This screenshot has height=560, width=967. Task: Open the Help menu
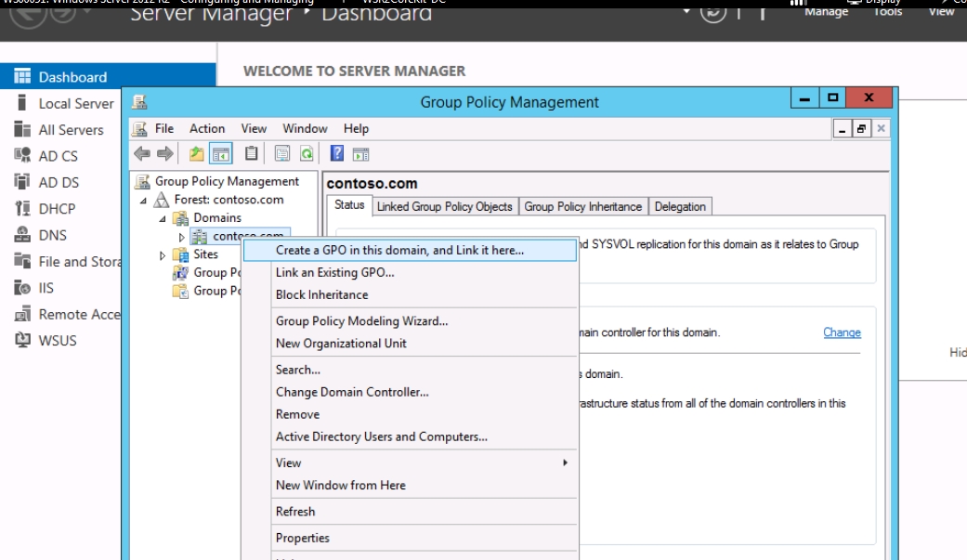point(356,128)
